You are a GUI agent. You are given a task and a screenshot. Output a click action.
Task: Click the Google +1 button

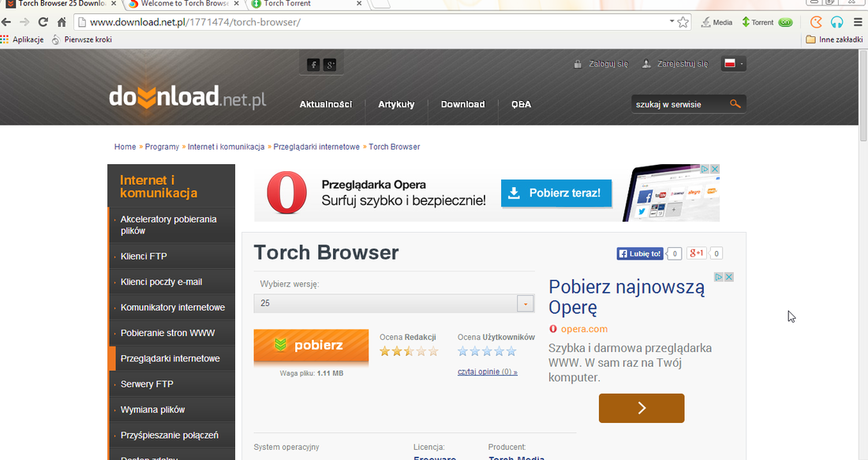[697, 253]
